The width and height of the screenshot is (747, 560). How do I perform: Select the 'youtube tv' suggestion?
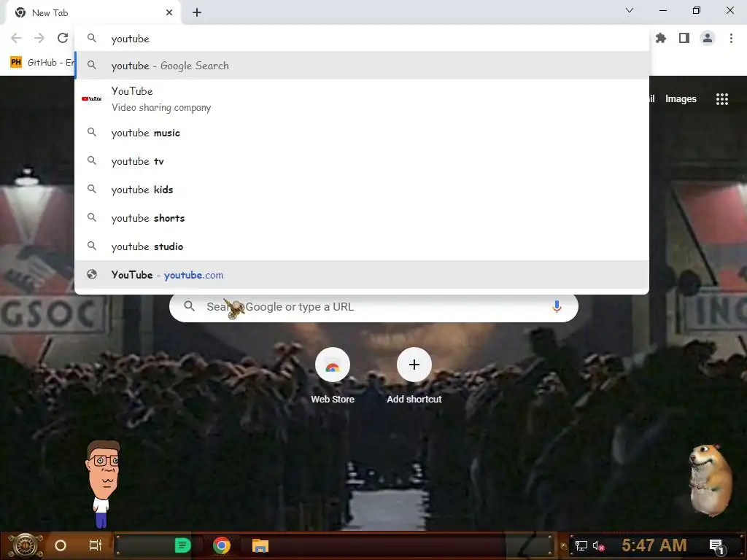point(362,161)
